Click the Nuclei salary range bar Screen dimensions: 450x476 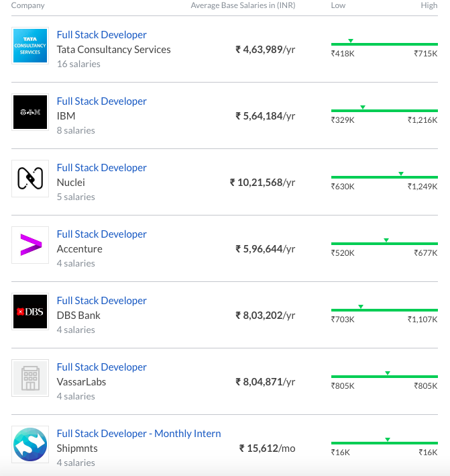384,177
